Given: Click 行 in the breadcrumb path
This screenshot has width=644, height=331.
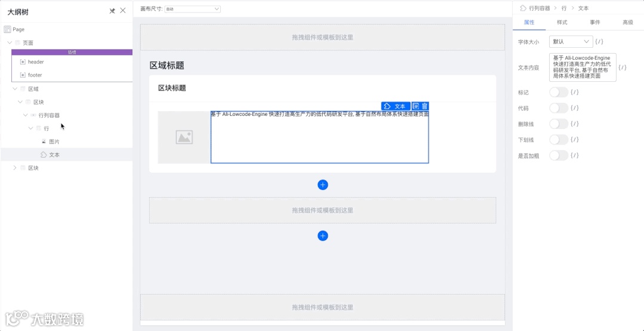Looking at the screenshot, I should point(565,8).
